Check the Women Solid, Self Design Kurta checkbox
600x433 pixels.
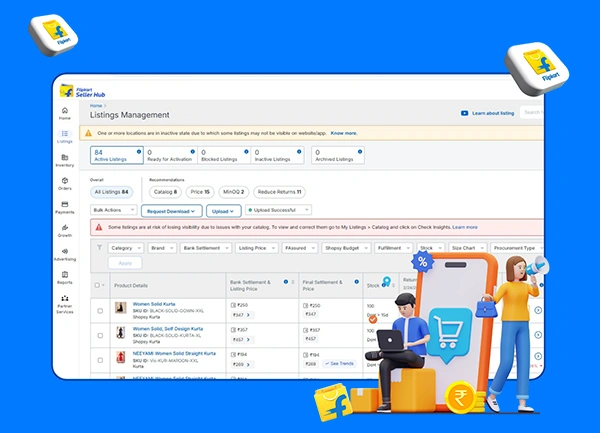coord(100,335)
